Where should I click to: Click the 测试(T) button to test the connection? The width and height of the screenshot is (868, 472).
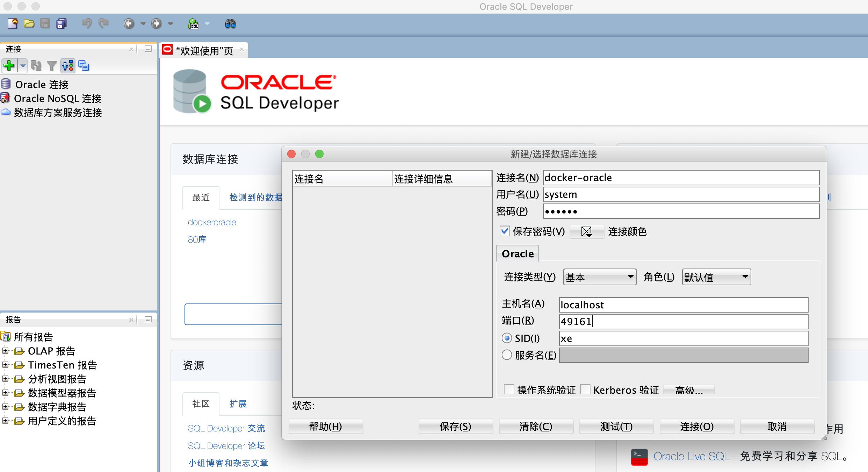point(616,426)
